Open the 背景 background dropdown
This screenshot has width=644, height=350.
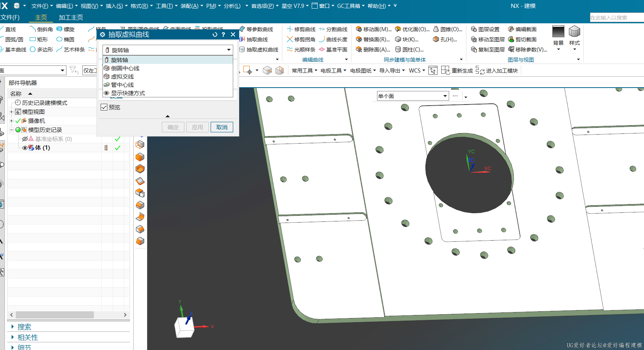[558, 49]
